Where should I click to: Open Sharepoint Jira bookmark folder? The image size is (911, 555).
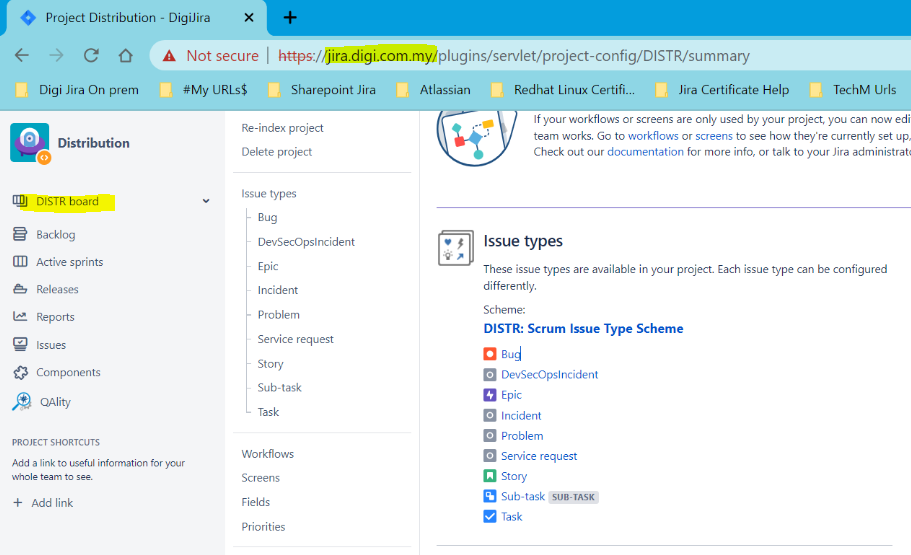322,89
